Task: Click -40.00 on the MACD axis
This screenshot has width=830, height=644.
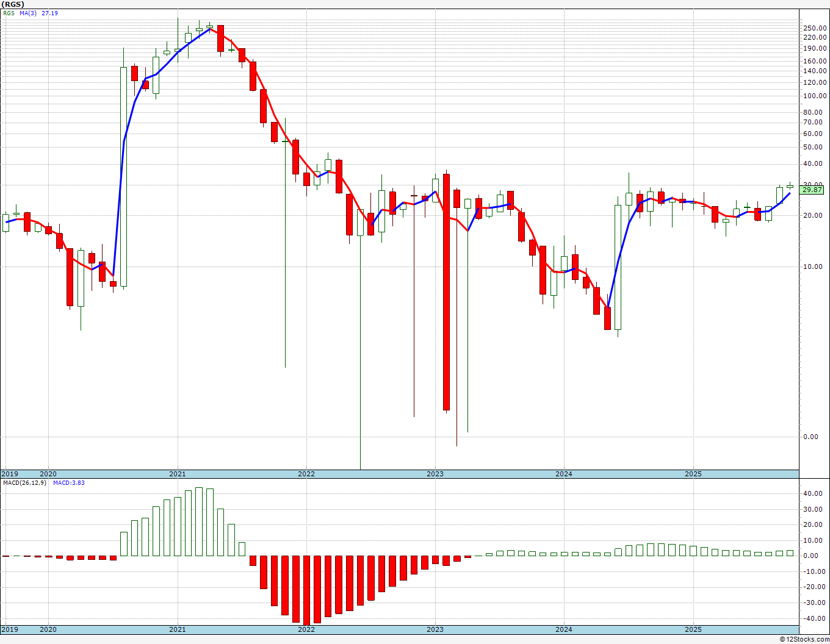Action: pos(816,618)
